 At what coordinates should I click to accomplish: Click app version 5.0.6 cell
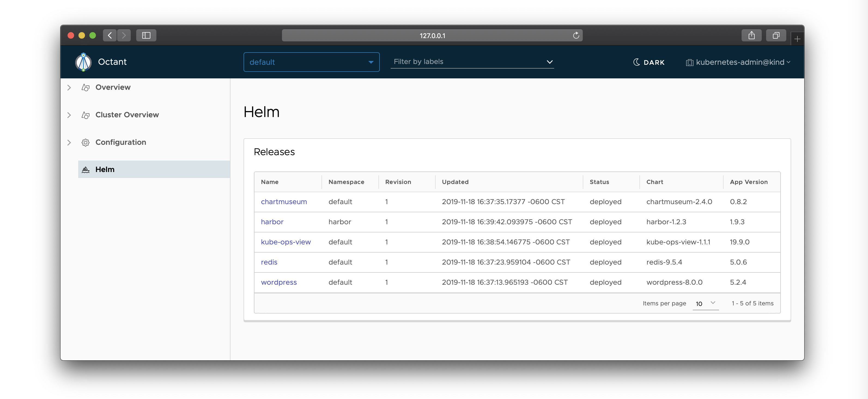(x=738, y=262)
